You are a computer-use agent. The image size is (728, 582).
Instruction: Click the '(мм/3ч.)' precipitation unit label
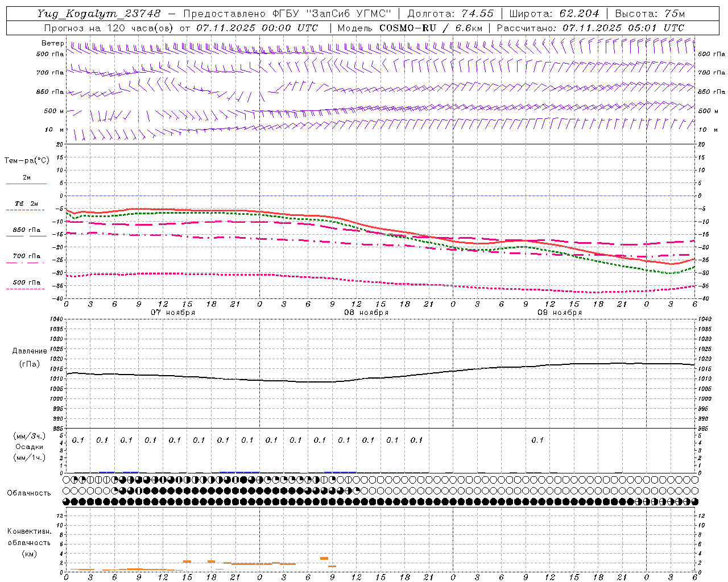pos(30,436)
